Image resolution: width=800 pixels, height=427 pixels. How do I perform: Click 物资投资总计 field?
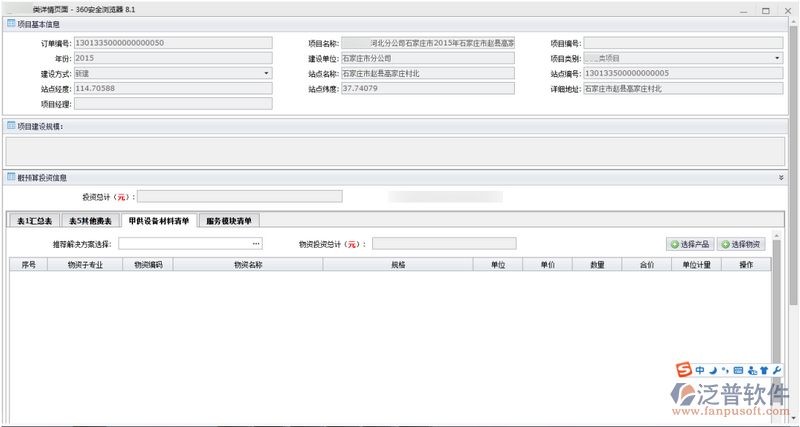(x=444, y=244)
